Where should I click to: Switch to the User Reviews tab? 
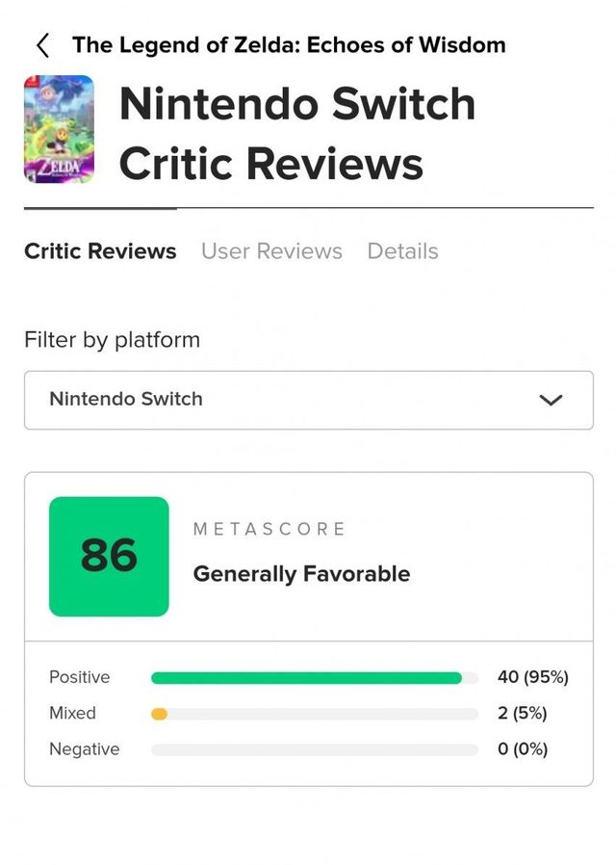tap(271, 251)
